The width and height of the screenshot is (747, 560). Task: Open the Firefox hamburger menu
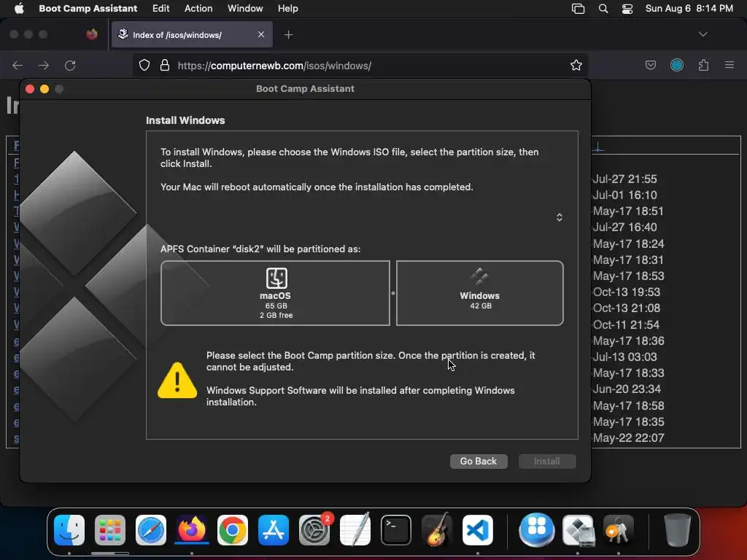(729, 65)
